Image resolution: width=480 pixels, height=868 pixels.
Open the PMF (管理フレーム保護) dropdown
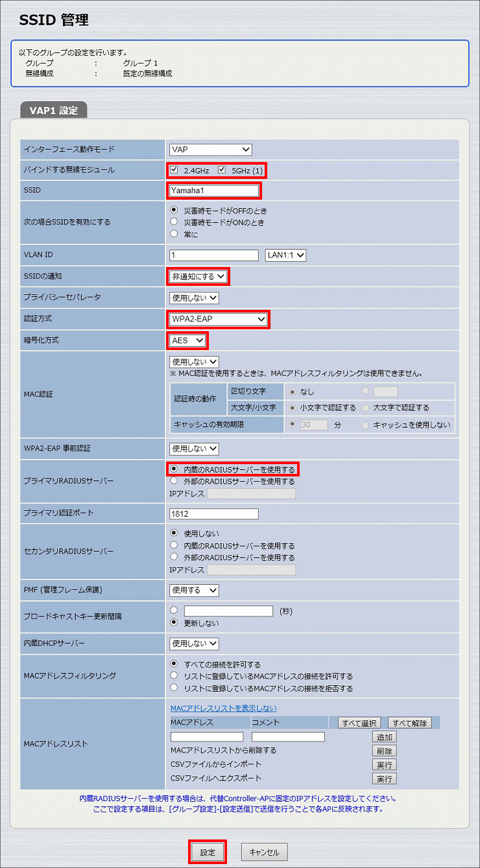click(x=194, y=590)
